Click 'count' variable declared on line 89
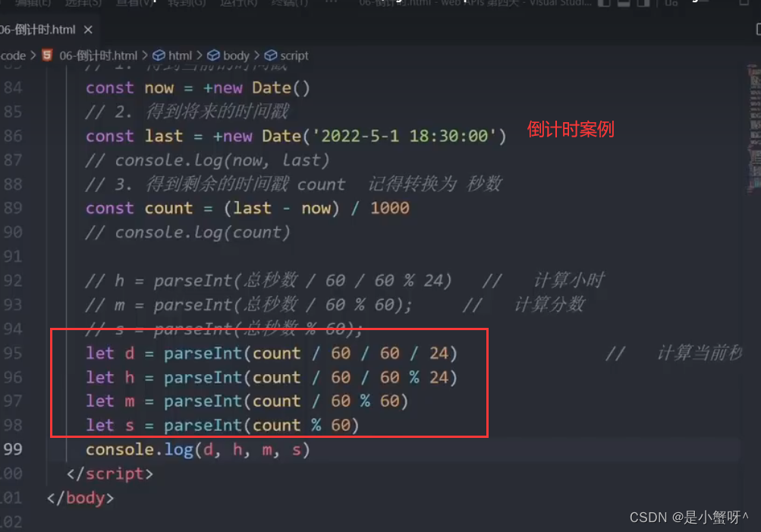The image size is (761, 532). (x=169, y=209)
